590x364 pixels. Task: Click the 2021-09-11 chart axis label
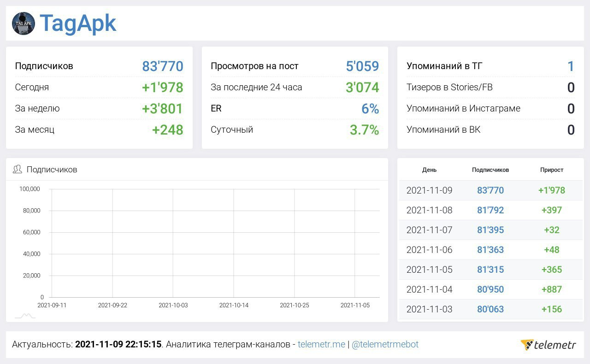coord(52,305)
